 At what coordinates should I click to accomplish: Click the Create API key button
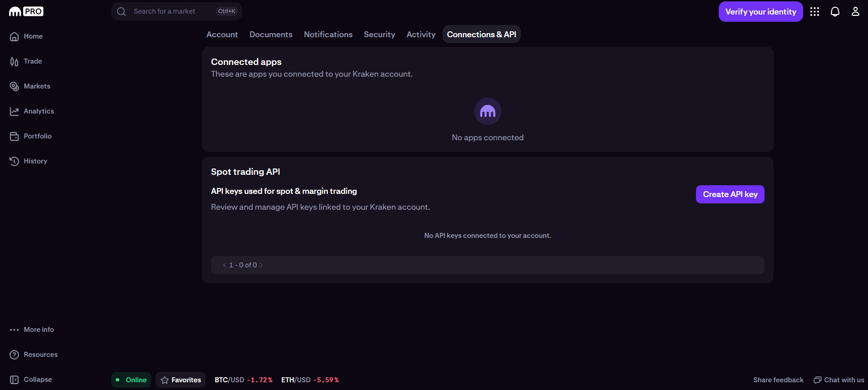[x=730, y=194]
